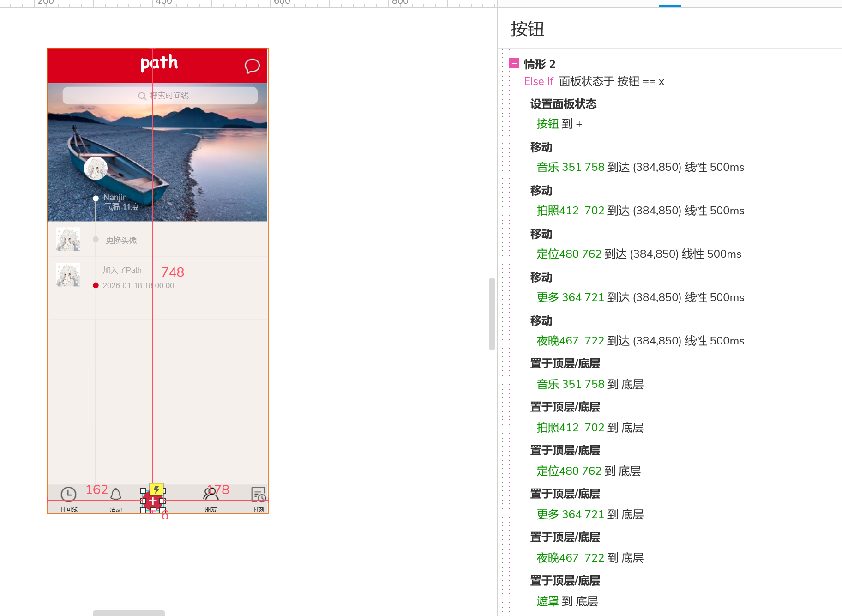Click the yellow lightning interaction badge
Image resolution: width=842 pixels, height=616 pixels.
tap(156, 489)
